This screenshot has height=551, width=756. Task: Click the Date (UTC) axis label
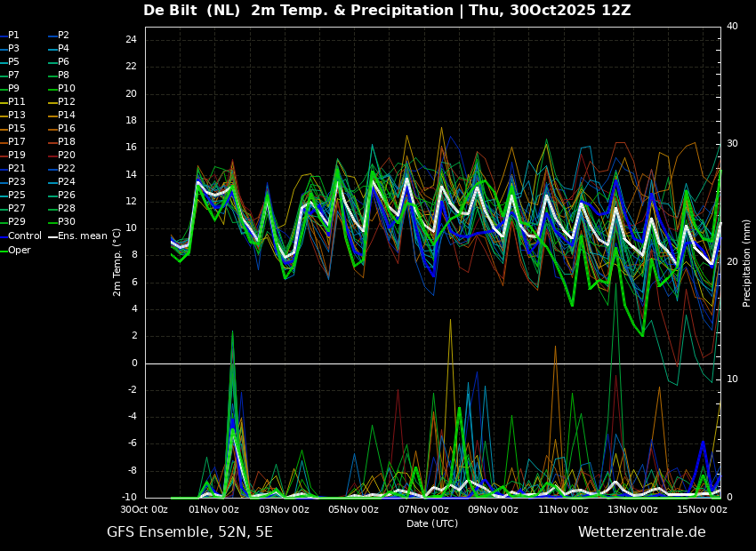pos(432,523)
